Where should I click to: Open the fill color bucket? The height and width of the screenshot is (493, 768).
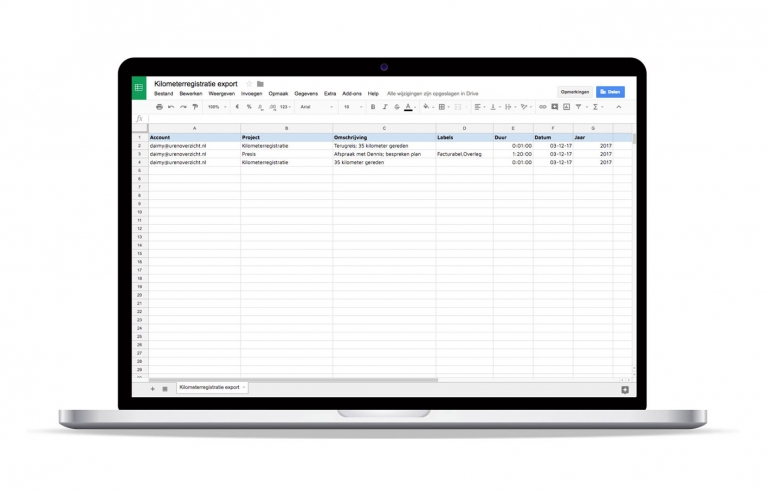click(x=427, y=107)
